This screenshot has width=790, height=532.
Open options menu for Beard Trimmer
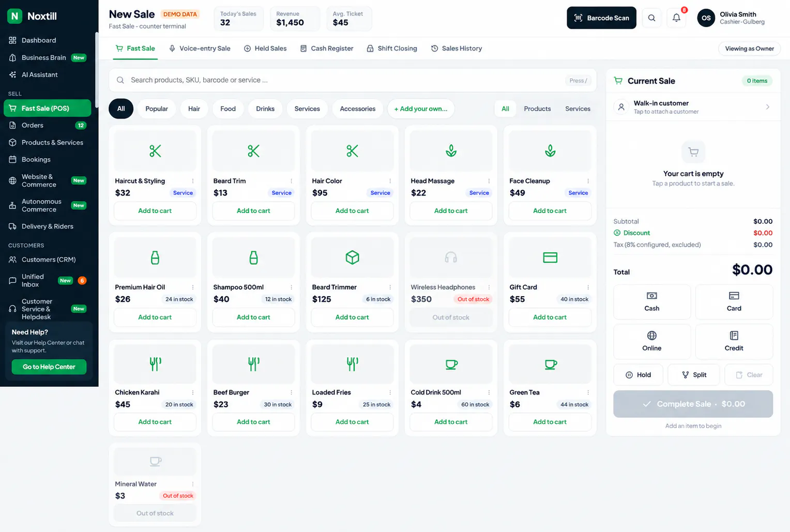point(390,287)
